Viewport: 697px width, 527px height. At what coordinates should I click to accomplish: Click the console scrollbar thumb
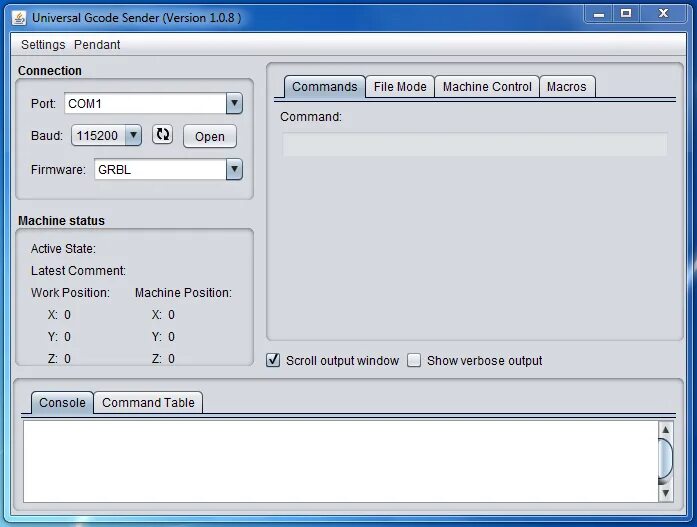[x=665, y=461]
